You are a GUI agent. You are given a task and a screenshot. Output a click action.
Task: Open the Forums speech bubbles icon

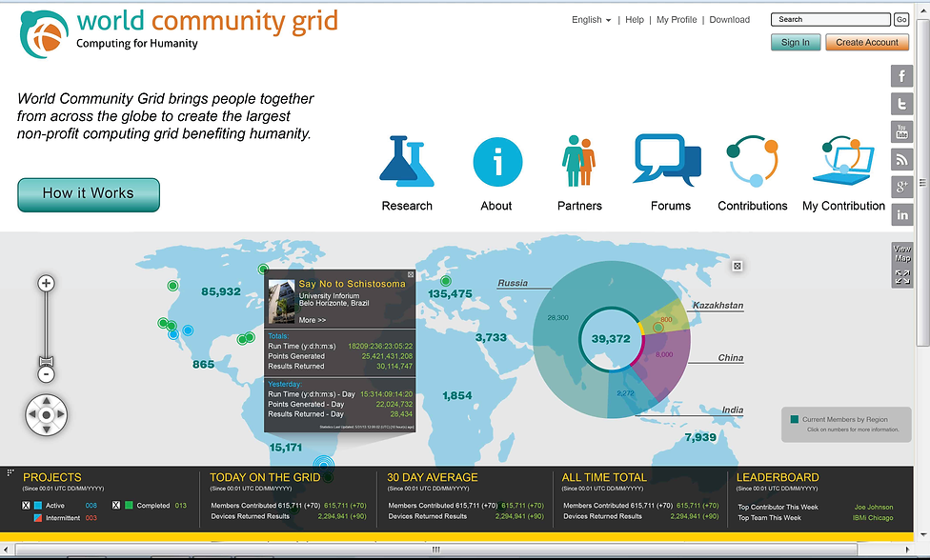pyautogui.click(x=667, y=160)
